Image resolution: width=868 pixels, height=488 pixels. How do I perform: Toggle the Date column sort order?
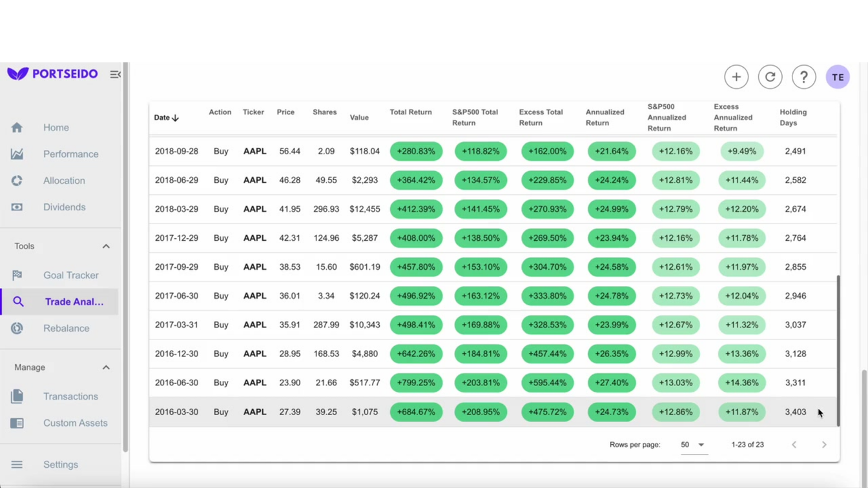tap(166, 117)
